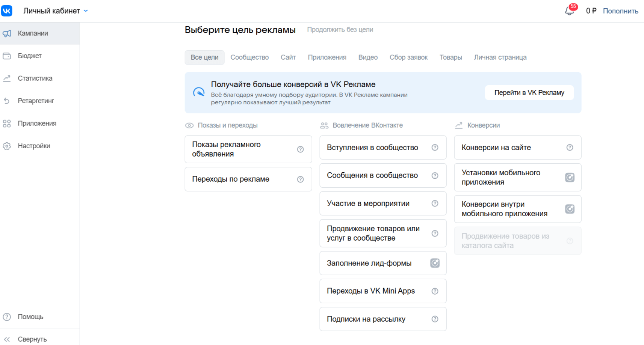Open Campaigns via megaphone icon

point(7,33)
